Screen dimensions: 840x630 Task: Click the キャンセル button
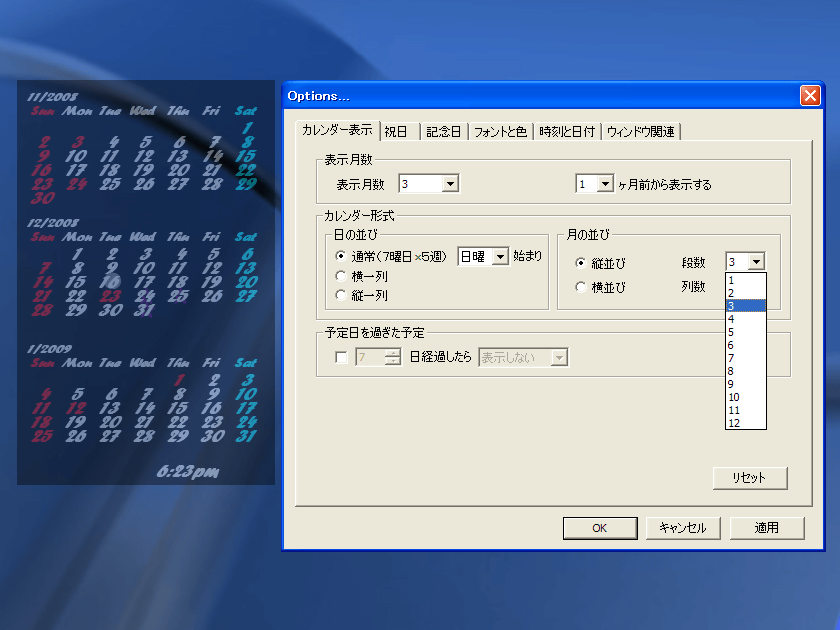pyautogui.click(x=683, y=528)
